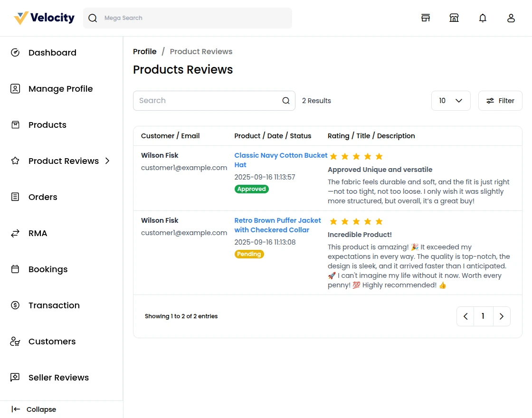Click the storefront icon in the header
Image resolution: width=532 pixels, height=418 pixels.
426,18
